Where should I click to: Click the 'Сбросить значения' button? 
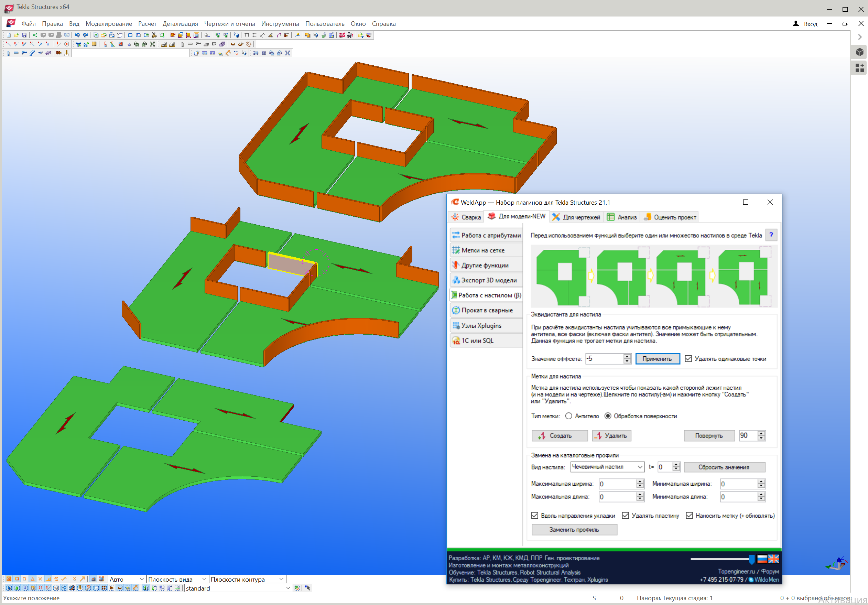pyautogui.click(x=724, y=467)
